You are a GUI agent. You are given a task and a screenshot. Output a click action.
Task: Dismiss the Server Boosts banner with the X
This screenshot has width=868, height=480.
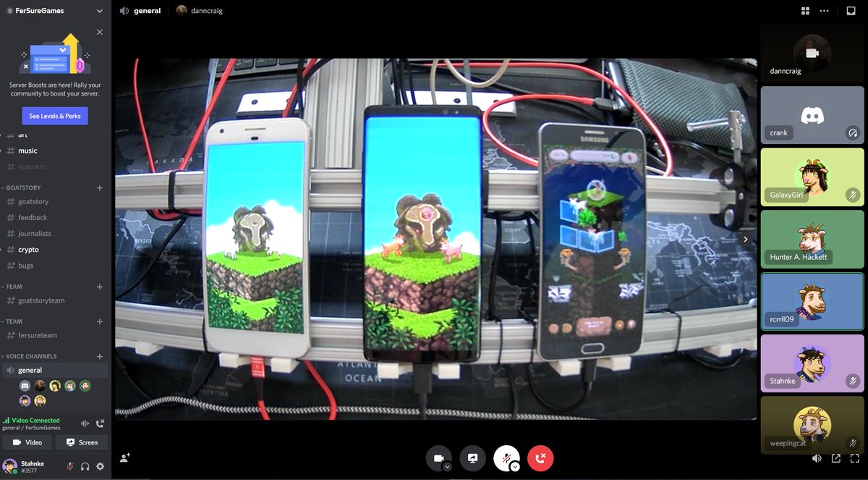point(100,32)
